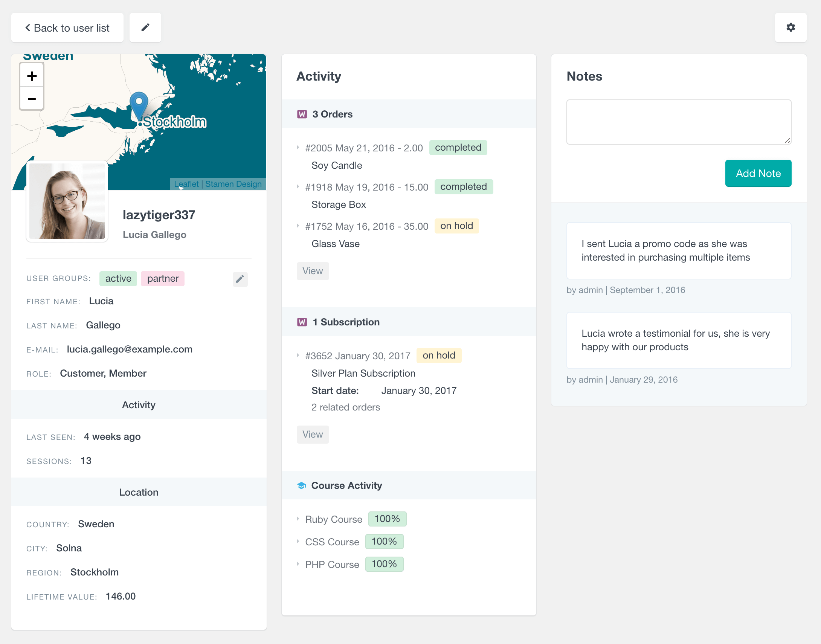Expand the Silver Plan Subscription entry

coord(299,356)
